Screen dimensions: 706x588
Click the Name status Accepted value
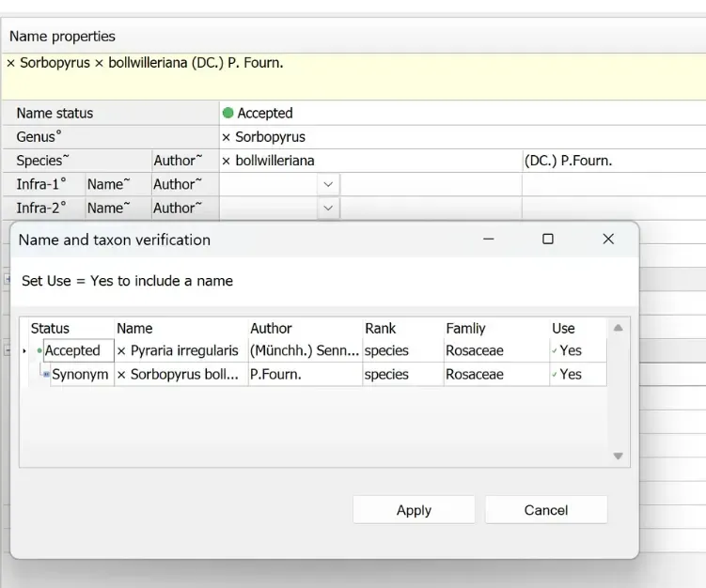(463, 113)
